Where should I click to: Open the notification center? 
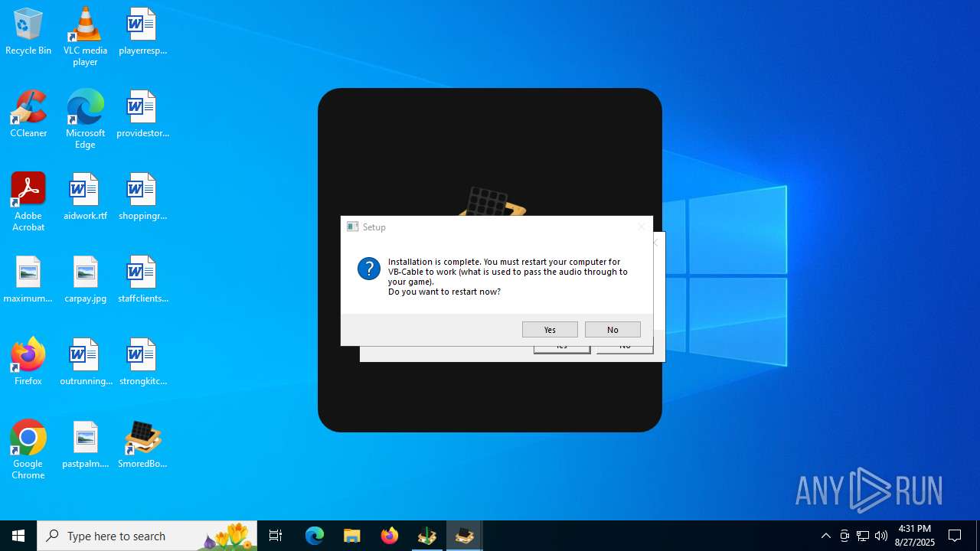click(955, 536)
